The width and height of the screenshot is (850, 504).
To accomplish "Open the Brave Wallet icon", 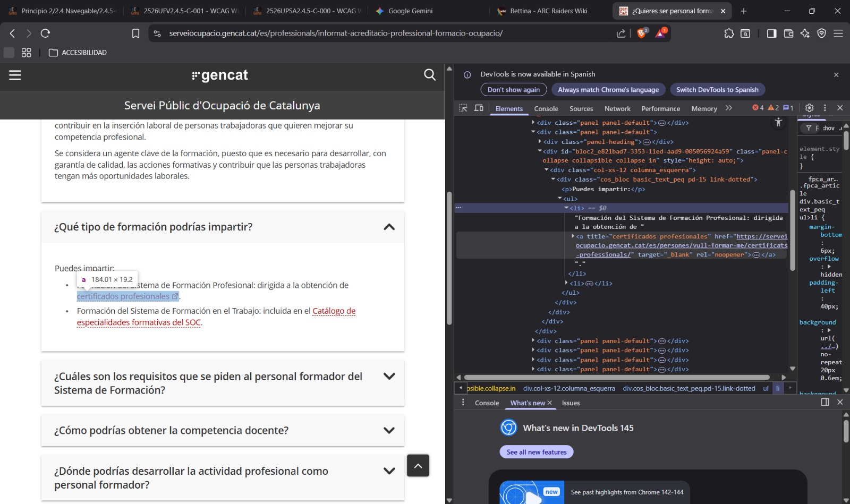I will point(788,33).
